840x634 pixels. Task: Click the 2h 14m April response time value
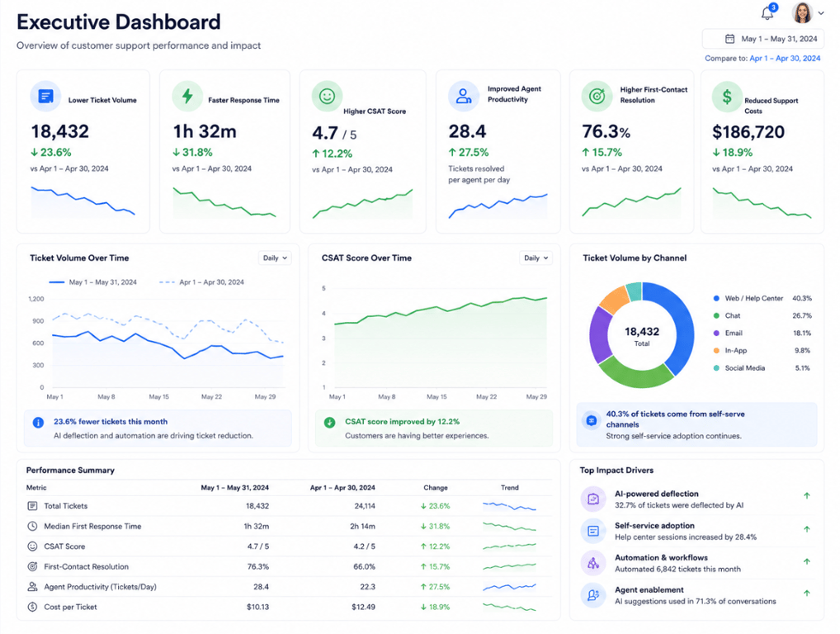363,527
